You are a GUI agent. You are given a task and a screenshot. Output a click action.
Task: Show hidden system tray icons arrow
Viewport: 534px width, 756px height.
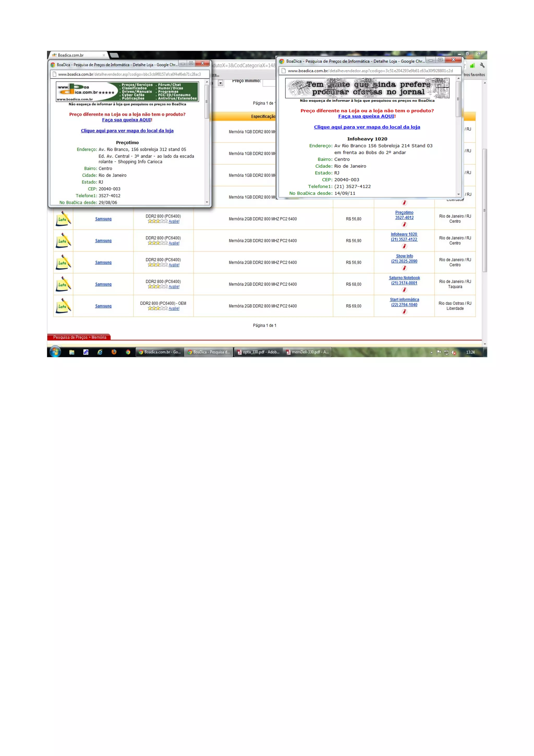click(x=431, y=352)
